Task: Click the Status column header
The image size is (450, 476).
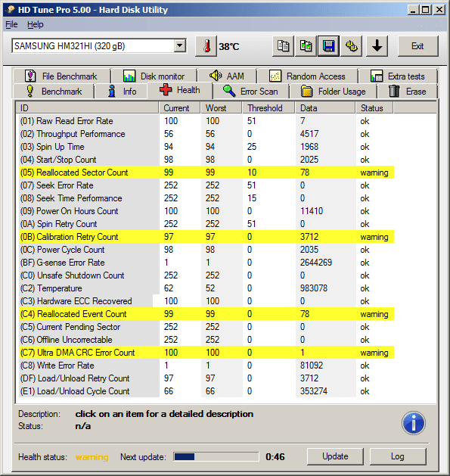Action: pyautogui.click(x=374, y=108)
